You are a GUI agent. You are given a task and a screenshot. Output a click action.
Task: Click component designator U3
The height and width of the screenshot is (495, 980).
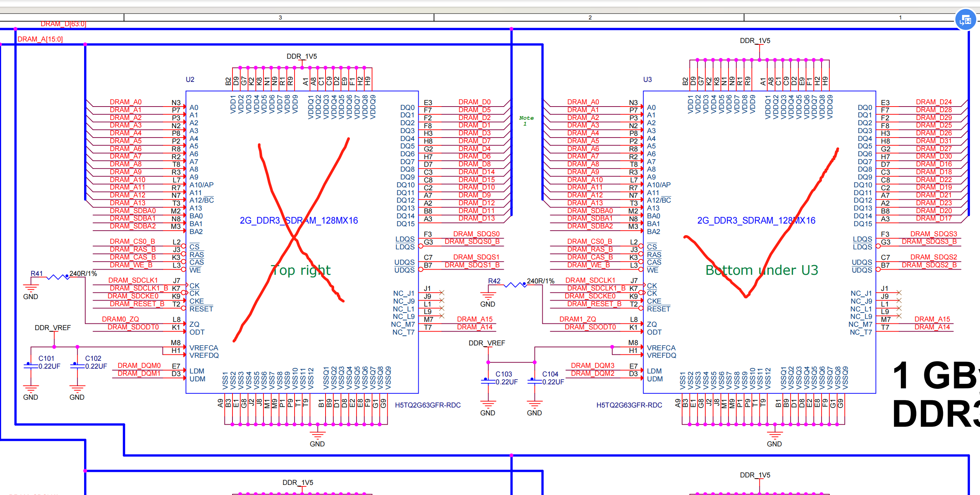(647, 80)
